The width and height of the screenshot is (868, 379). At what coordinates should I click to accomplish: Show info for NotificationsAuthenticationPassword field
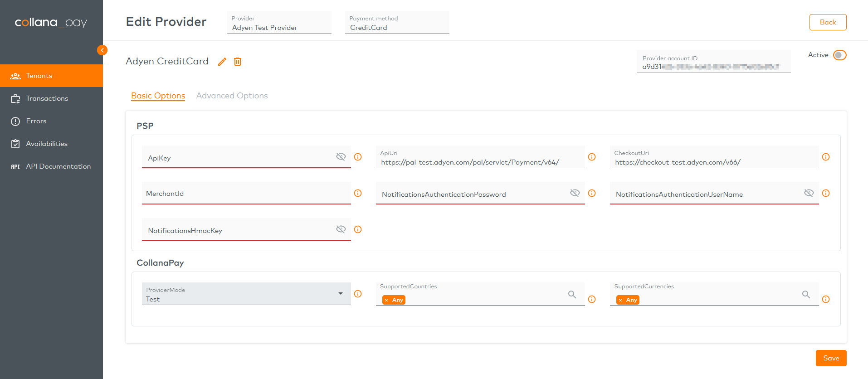592,193
